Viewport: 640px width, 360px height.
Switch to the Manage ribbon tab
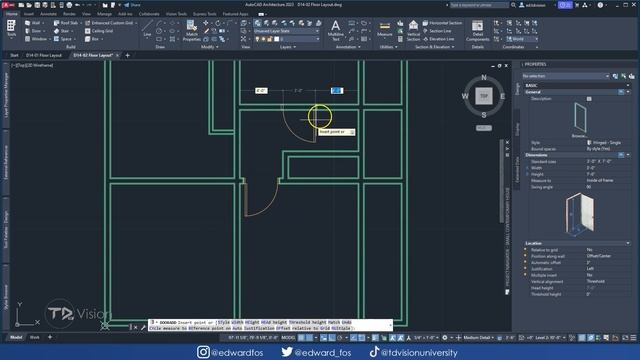(104, 14)
